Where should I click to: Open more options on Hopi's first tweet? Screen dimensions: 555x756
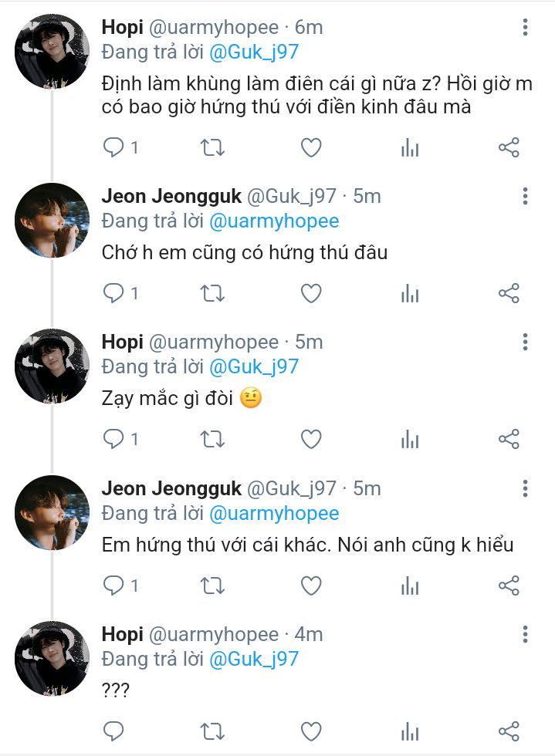tap(526, 29)
